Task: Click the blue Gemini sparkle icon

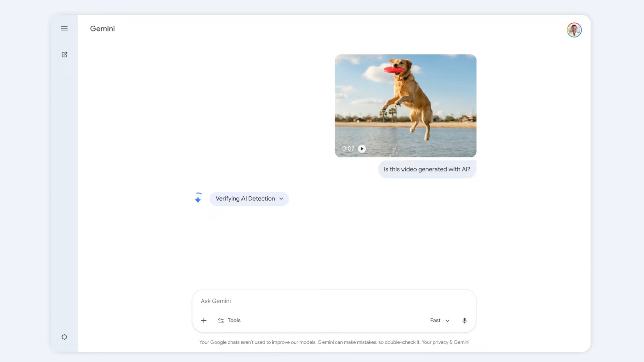Action: (198, 199)
